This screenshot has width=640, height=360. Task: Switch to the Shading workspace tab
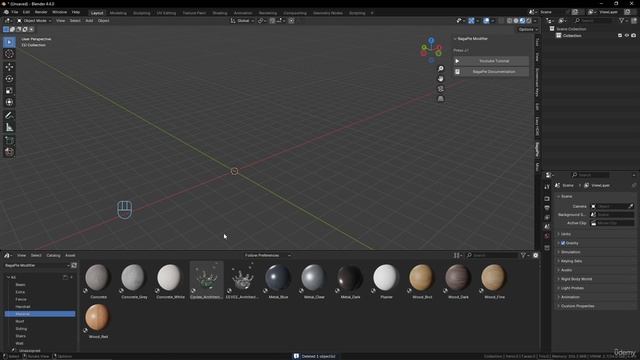pos(220,13)
